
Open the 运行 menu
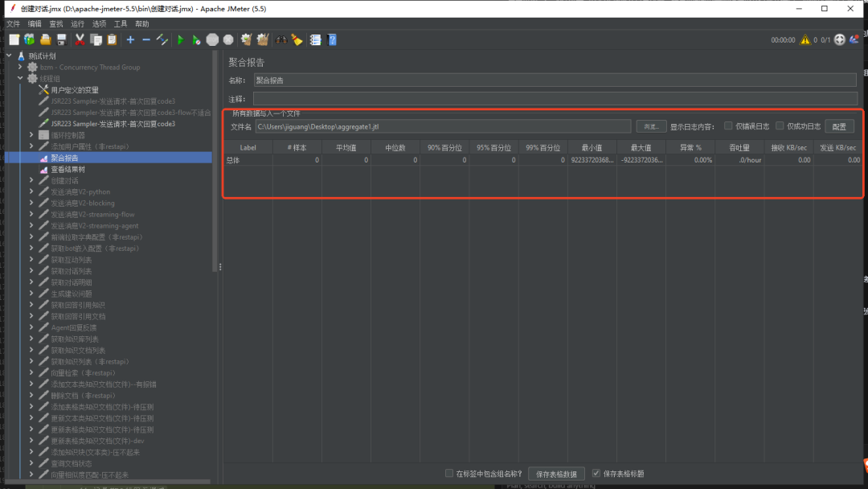(x=77, y=24)
